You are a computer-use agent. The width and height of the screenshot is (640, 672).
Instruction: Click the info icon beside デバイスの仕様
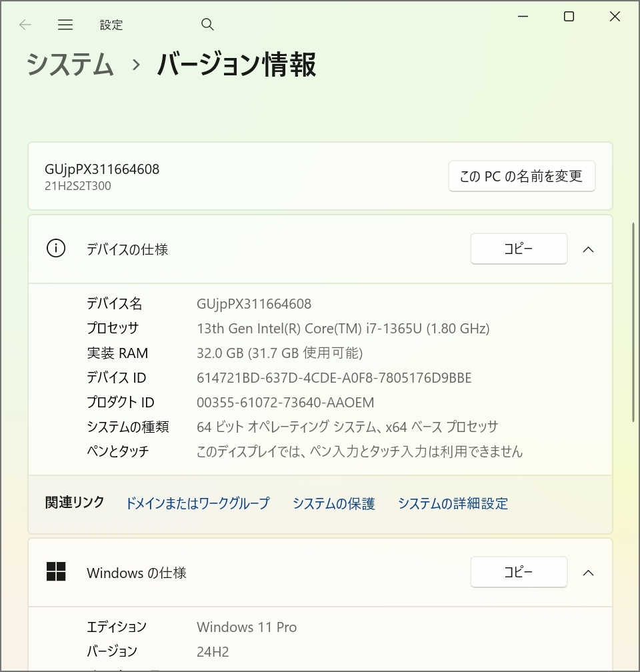point(56,249)
